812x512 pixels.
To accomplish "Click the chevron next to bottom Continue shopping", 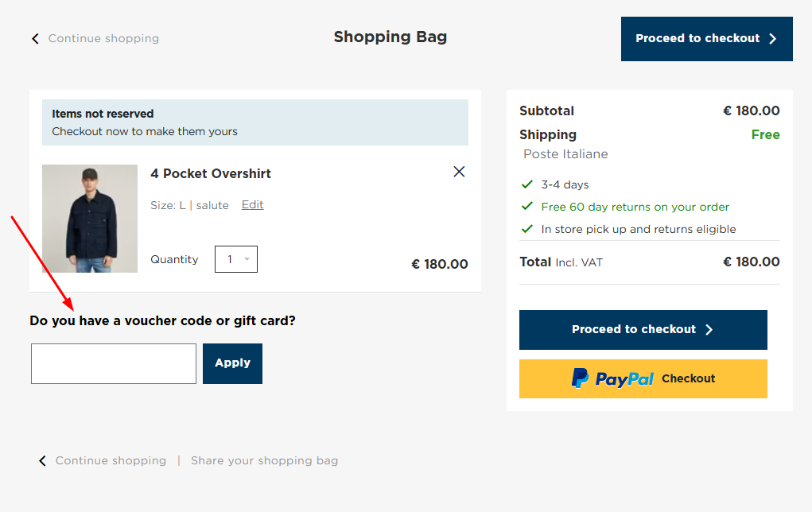I will (42, 460).
